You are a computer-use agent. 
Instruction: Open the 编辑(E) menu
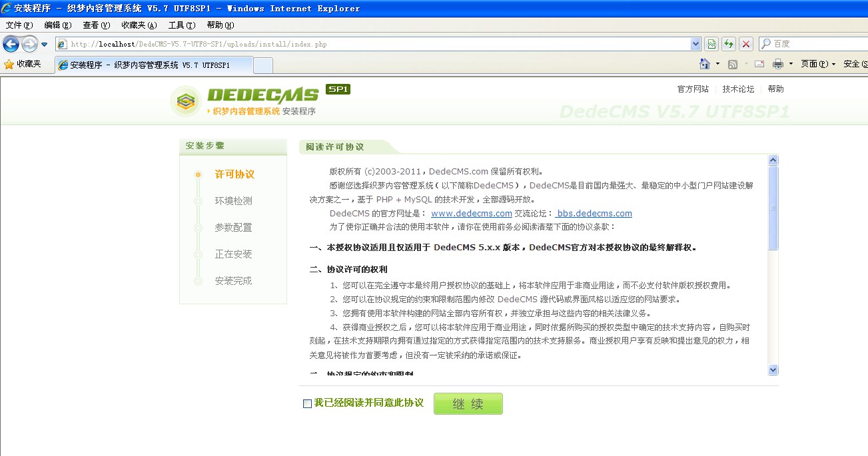pos(58,25)
